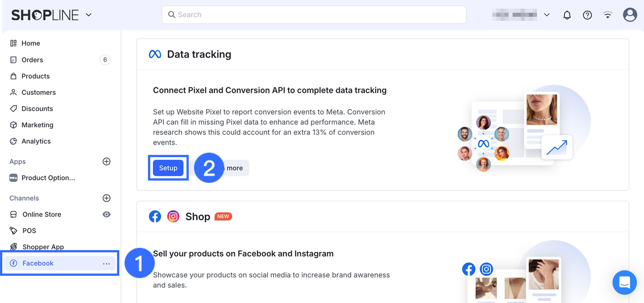
Task: Click the wifi status icon
Action: click(x=607, y=15)
